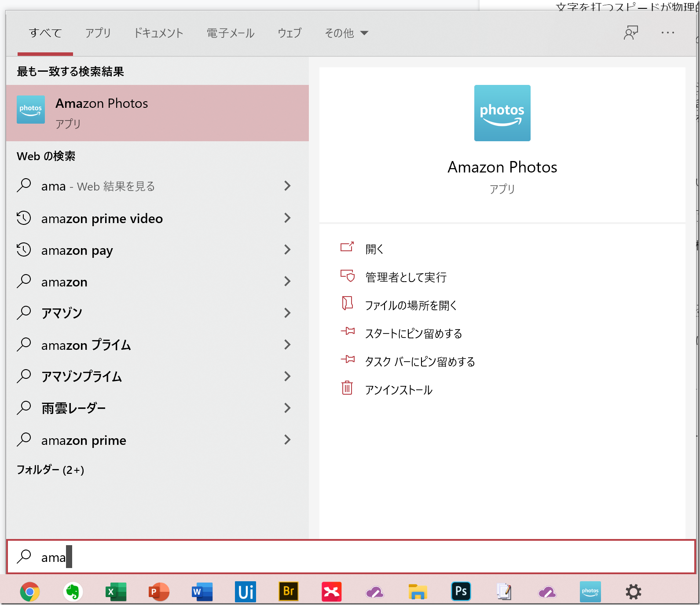
Task: Open Excel from the taskbar
Action: (x=116, y=592)
